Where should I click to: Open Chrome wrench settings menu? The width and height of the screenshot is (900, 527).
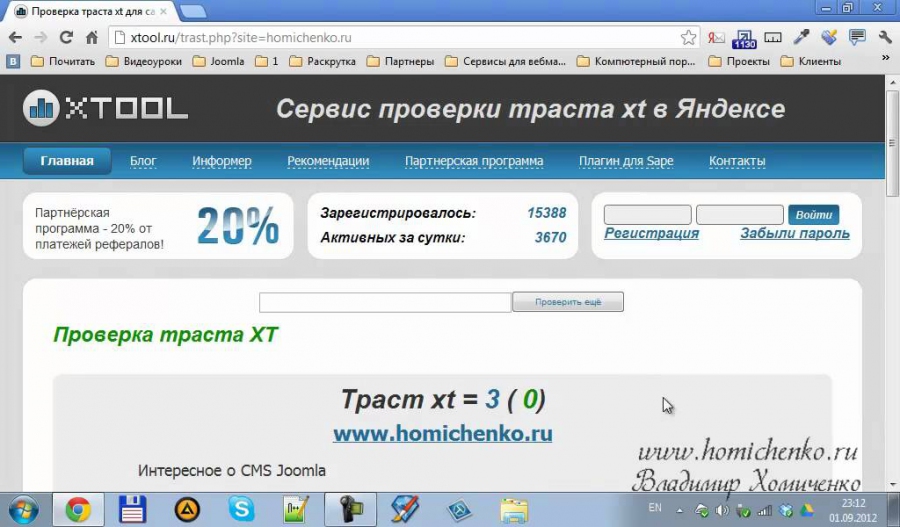coord(885,38)
